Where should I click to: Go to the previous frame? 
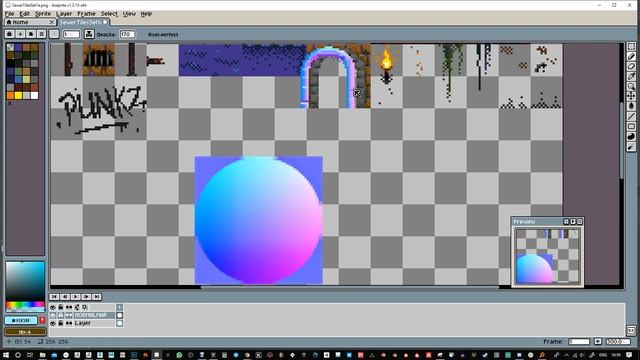click(x=65, y=297)
